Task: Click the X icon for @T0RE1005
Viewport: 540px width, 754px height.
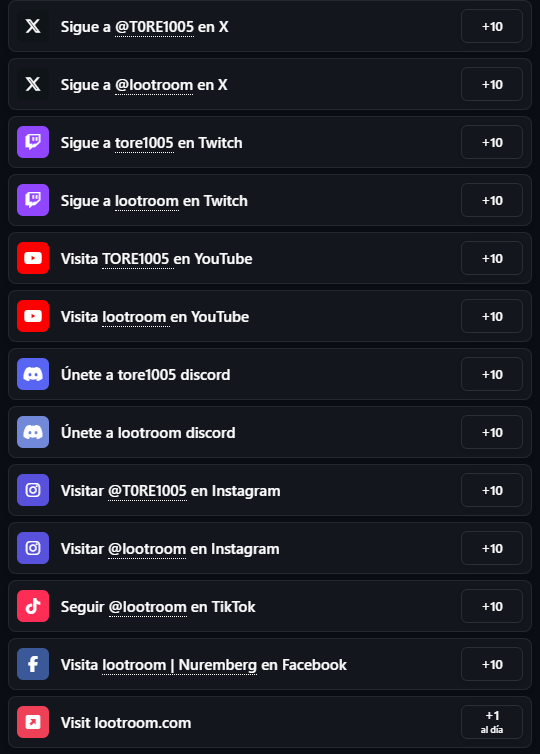Action: (x=33, y=26)
